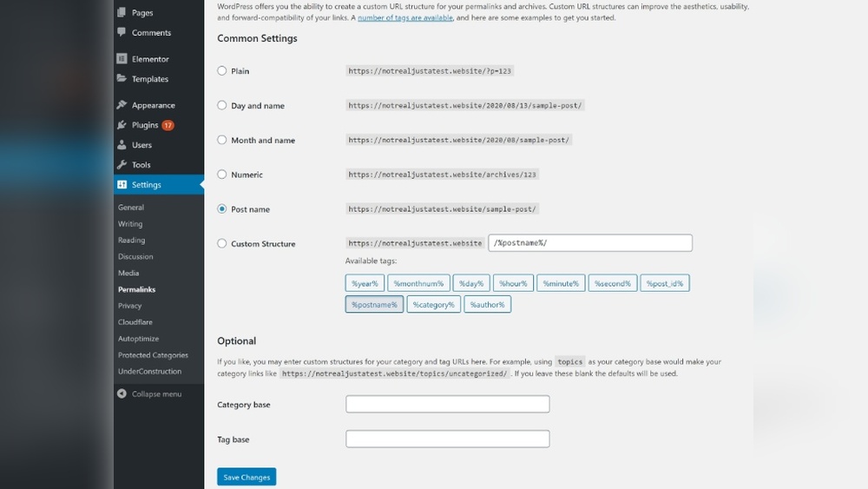Click the Elementor logo icon
Screen dimensions: 868x489
(122, 59)
